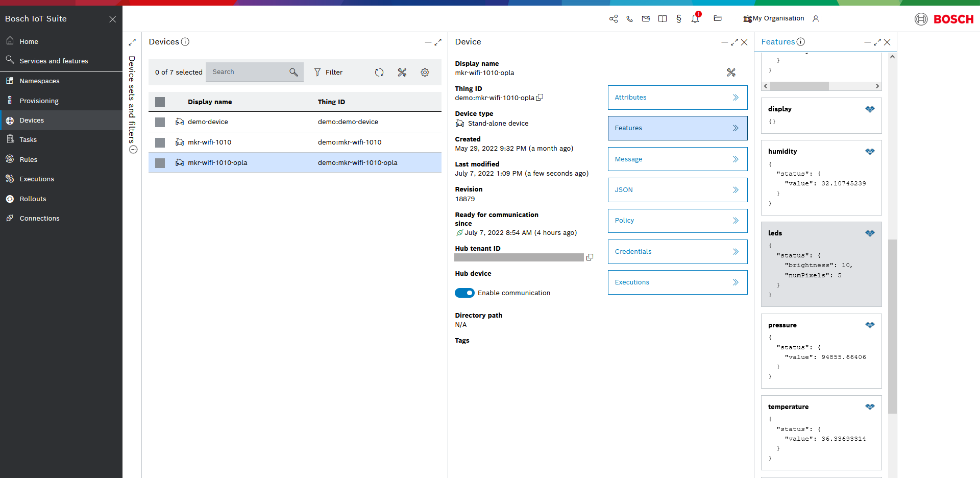The height and width of the screenshot is (478, 980).
Task: Sort by Display name column
Action: tap(210, 102)
